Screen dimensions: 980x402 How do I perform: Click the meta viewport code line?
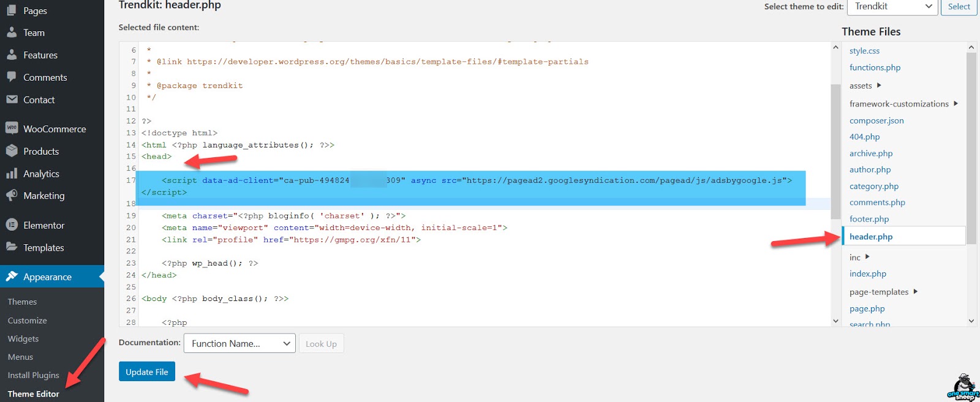(x=334, y=228)
